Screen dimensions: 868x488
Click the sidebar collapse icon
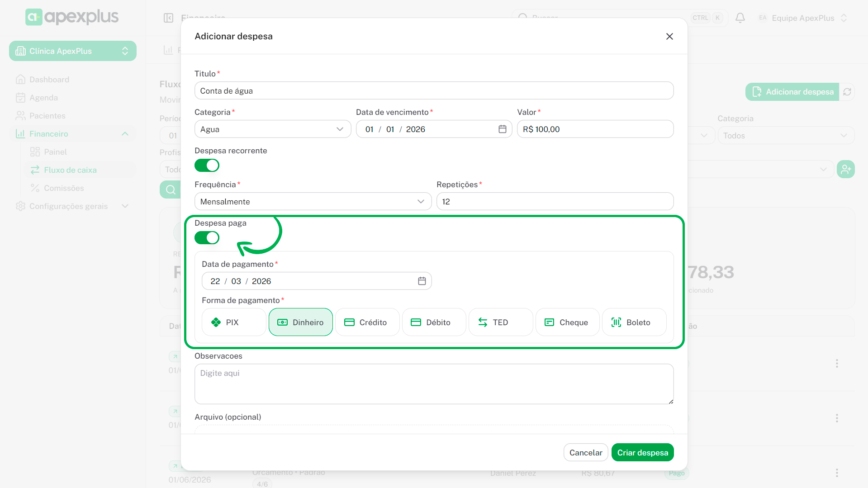(x=168, y=18)
